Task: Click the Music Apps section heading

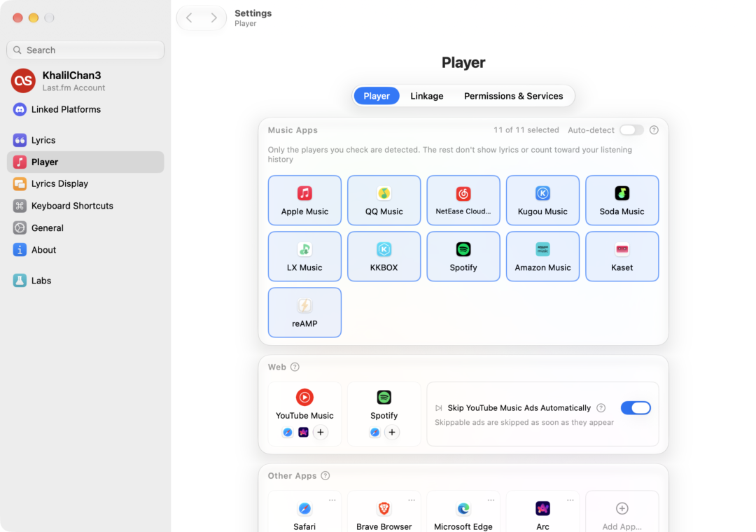Action: [x=293, y=130]
